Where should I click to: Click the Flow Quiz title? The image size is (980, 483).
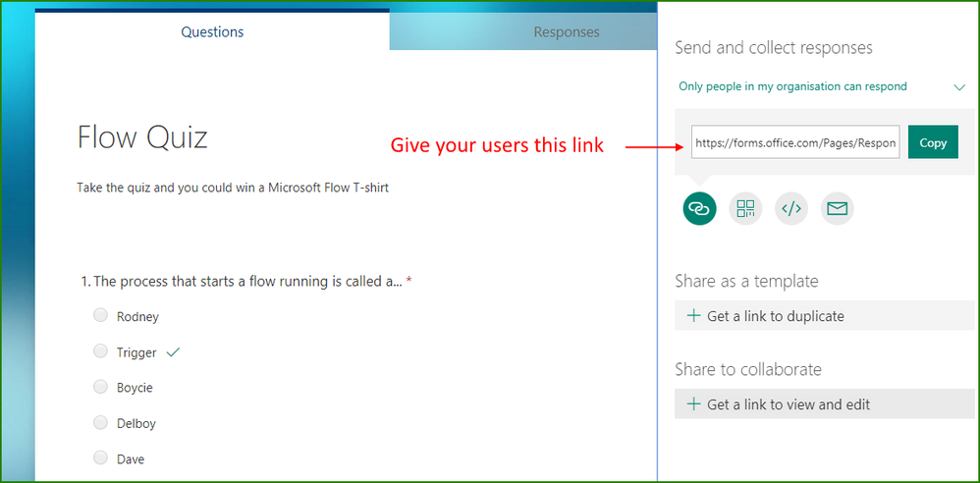pyautogui.click(x=142, y=138)
